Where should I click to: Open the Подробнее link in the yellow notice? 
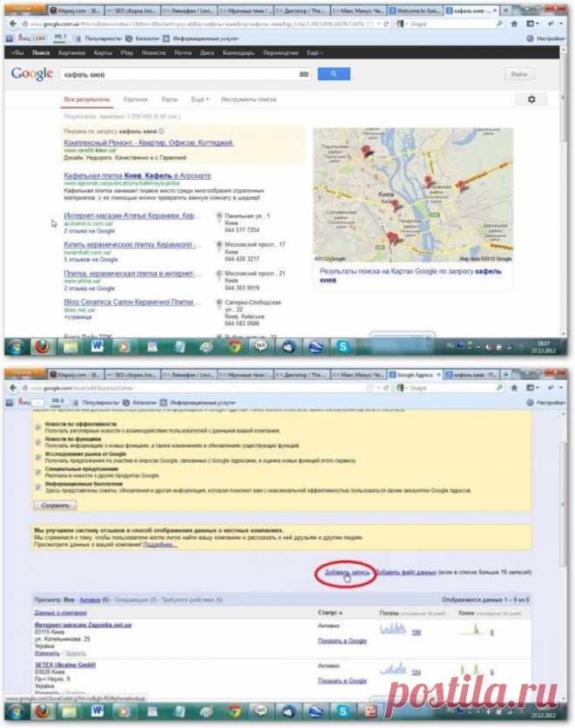click(x=160, y=544)
